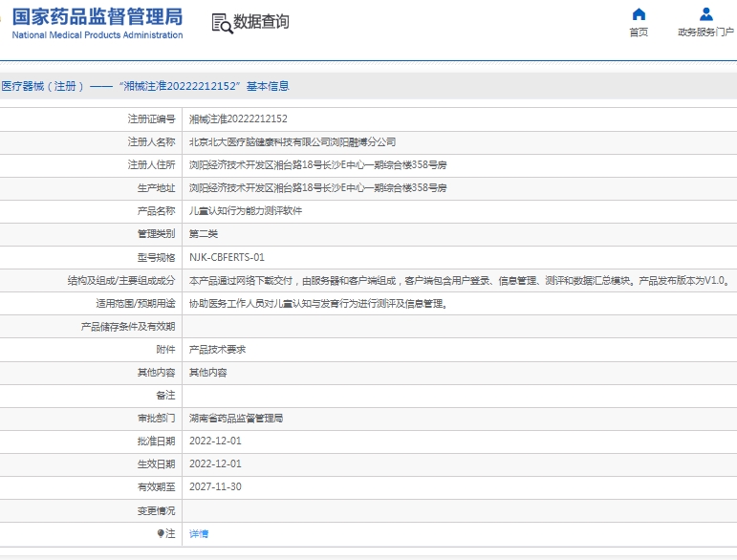Click the 医疗器械（注册）基本信息 section header
Screen dimensions: 737x560
click(145, 86)
